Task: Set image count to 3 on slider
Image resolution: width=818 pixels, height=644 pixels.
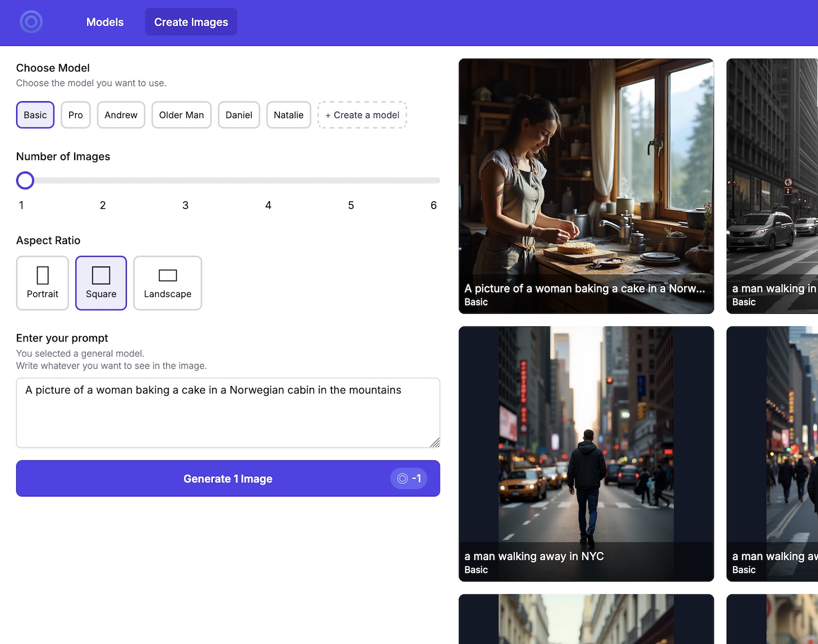Action: 185,205
